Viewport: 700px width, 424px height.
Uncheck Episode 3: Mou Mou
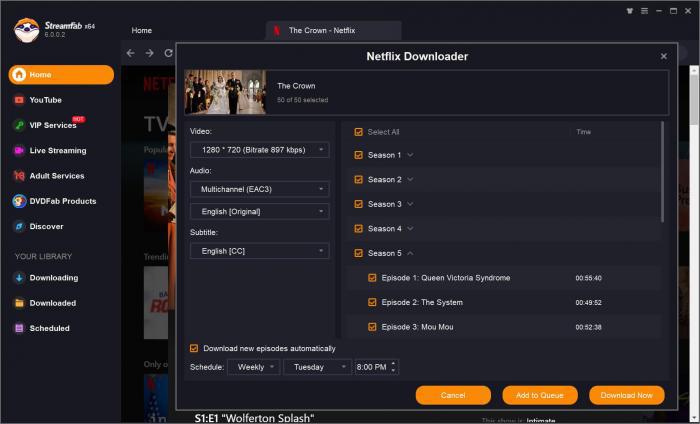[x=372, y=327]
